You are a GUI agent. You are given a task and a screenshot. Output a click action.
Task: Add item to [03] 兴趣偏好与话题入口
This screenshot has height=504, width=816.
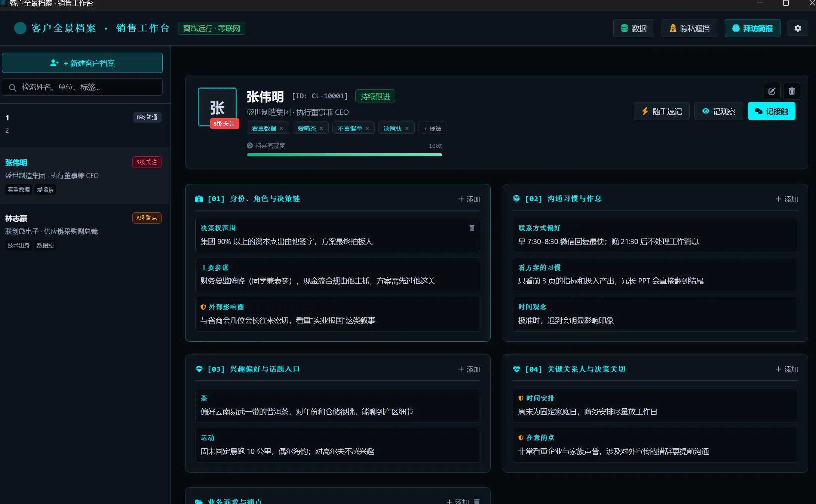pyautogui.click(x=469, y=369)
